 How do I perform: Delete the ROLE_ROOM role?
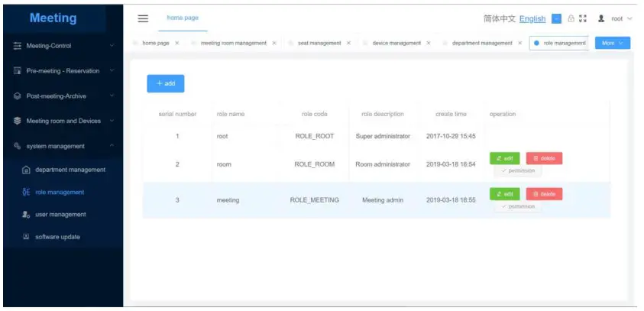tap(544, 158)
